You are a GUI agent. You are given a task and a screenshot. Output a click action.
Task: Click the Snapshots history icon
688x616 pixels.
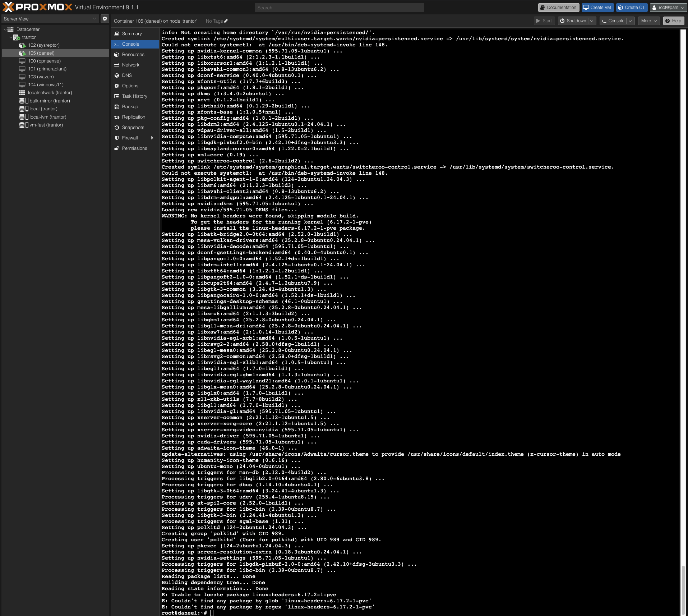(117, 128)
